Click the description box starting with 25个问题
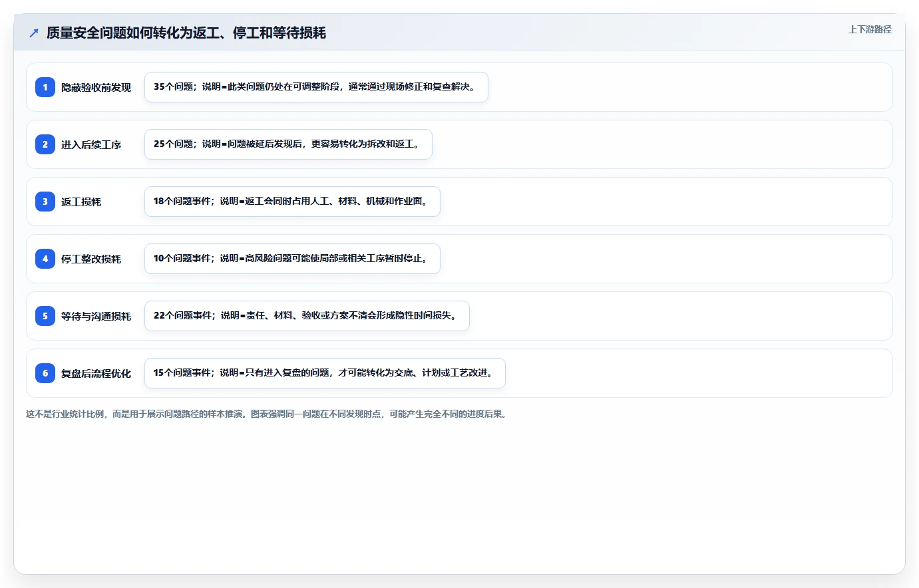 pos(288,144)
